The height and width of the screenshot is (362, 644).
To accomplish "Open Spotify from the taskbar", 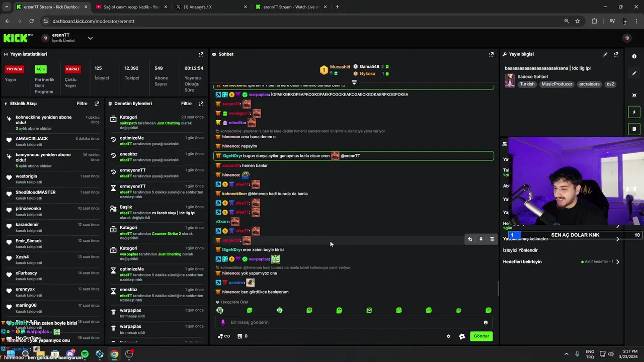I will coord(85,354).
